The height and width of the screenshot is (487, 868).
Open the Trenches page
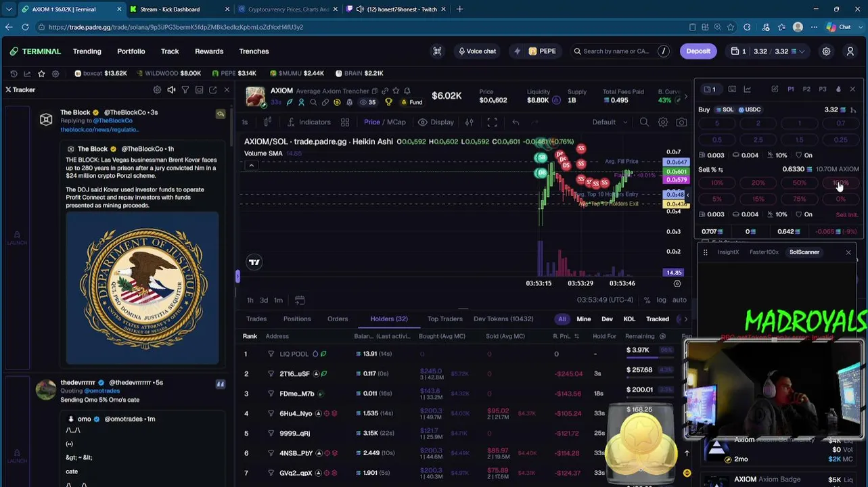coord(254,51)
